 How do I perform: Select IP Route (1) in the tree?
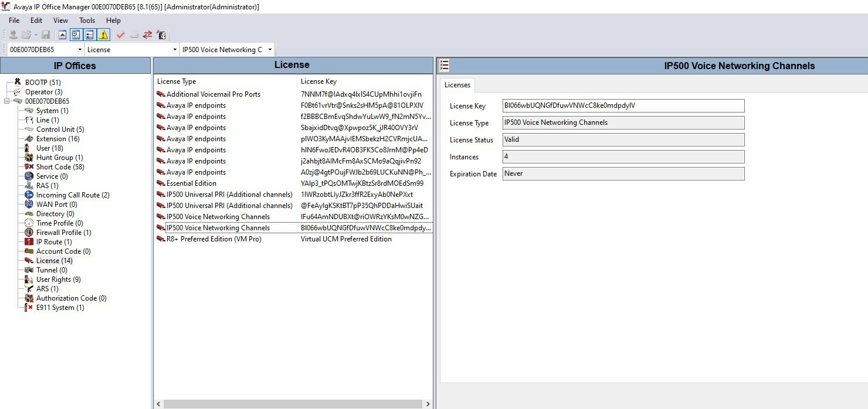coord(54,242)
